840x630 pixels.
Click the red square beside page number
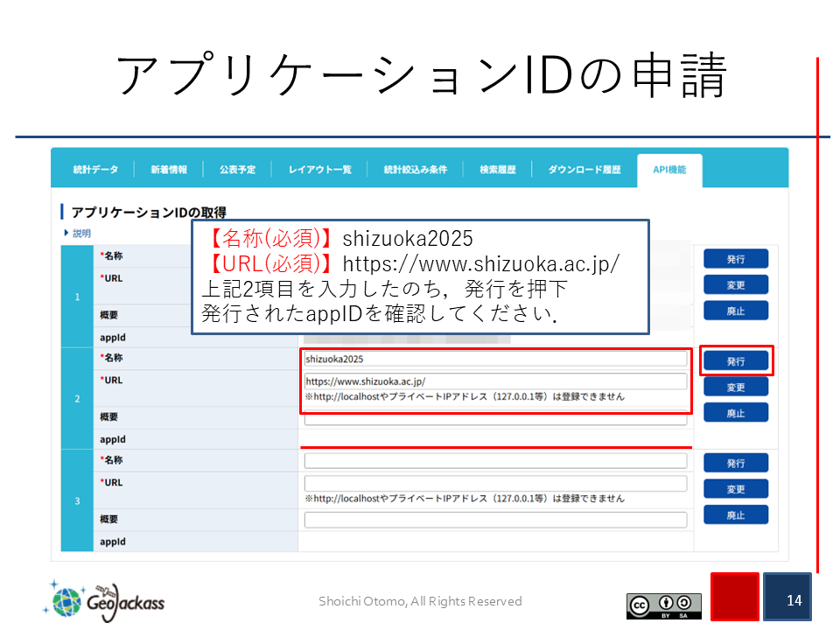[x=734, y=598]
